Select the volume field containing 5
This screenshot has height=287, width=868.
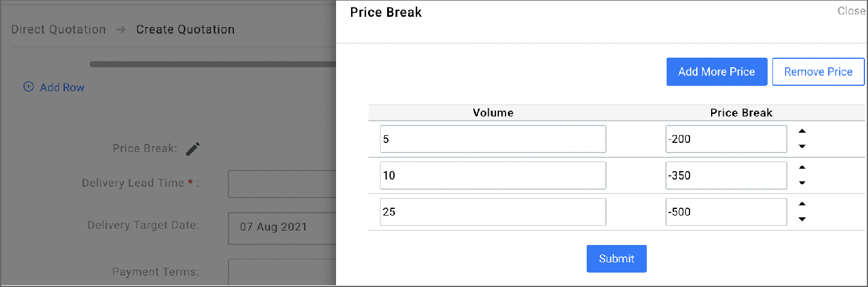point(492,139)
